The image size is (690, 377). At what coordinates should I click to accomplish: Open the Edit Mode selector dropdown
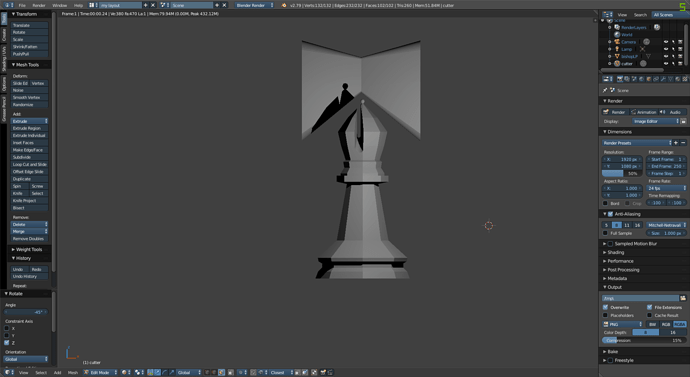[101, 372]
